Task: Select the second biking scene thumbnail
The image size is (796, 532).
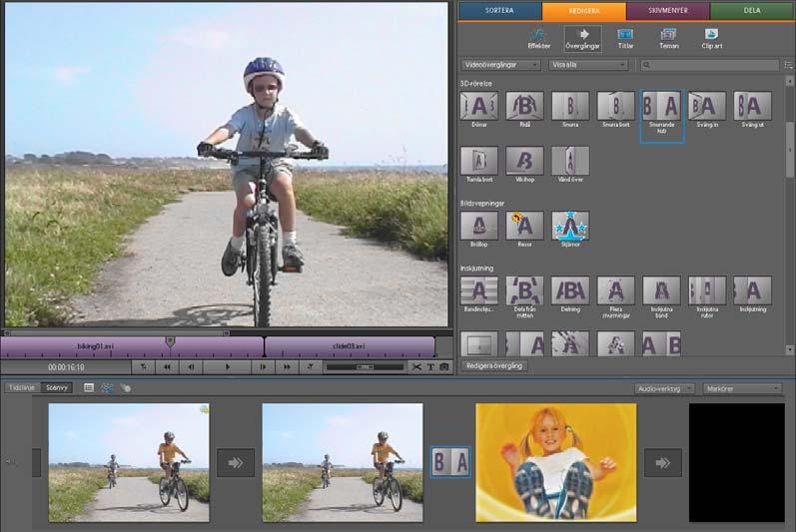Action: 343,462
